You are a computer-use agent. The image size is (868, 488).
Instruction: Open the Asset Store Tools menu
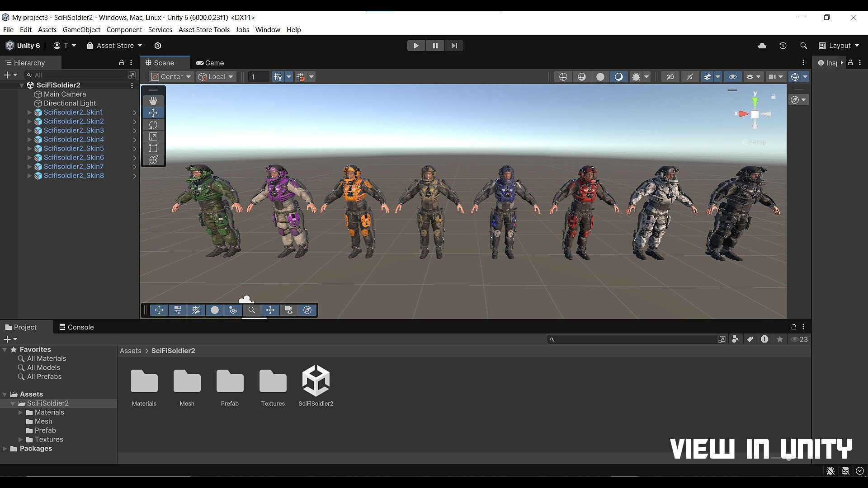pos(204,30)
